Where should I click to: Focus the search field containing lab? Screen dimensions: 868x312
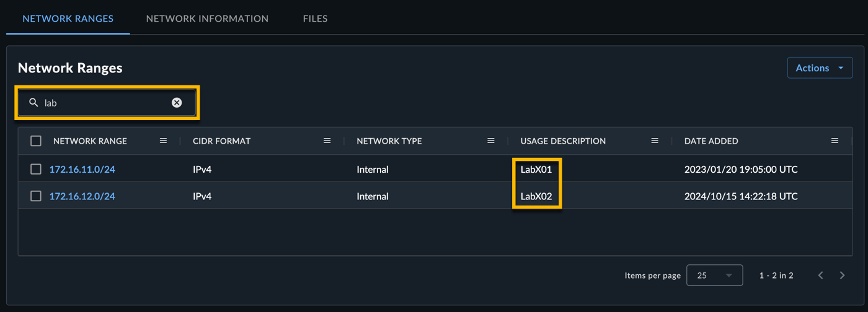[x=107, y=103]
